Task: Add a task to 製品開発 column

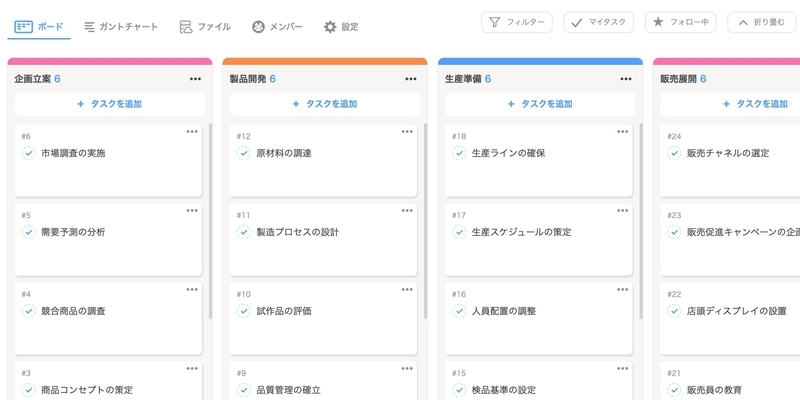Action: tap(325, 104)
